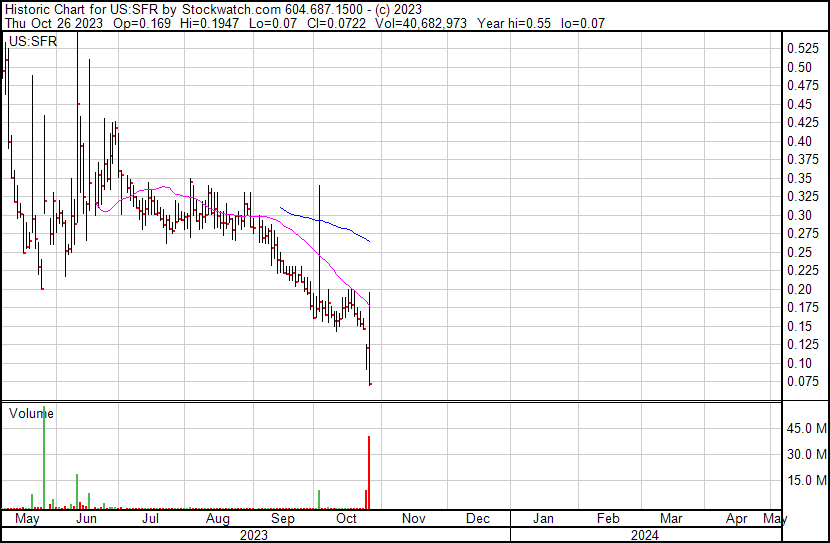Select the 0.275 price axis label
This screenshot has height=543, width=830.
[803, 234]
